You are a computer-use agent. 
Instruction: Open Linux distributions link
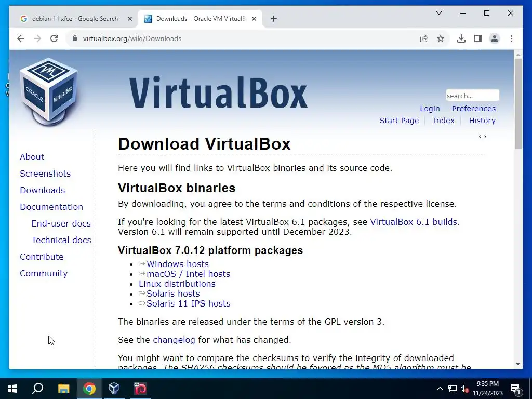click(x=177, y=284)
